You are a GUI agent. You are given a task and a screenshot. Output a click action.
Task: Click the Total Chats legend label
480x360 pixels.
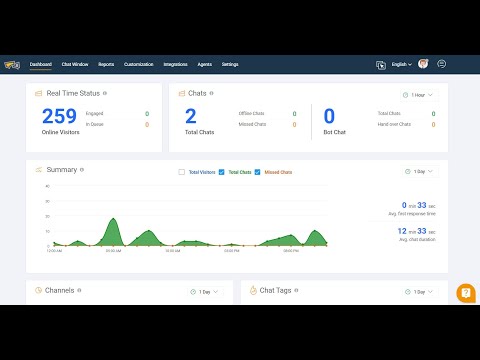pyautogui.click(x=240, y=172)
